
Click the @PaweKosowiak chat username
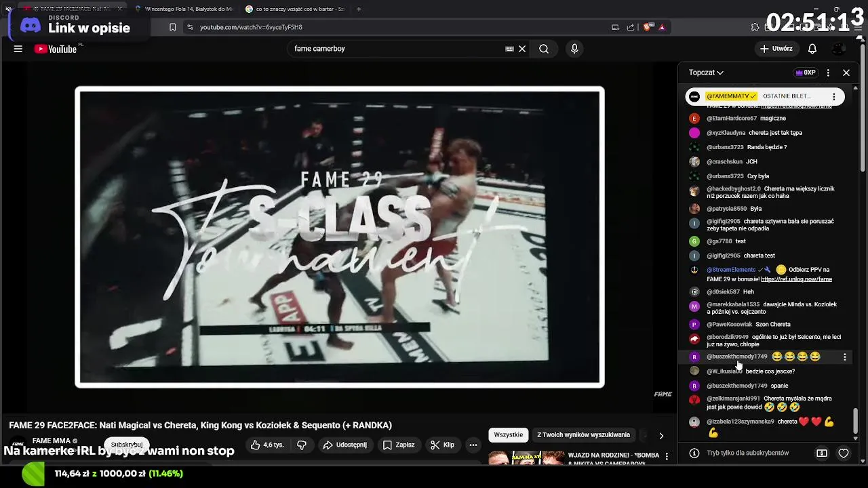coord(730,325)
